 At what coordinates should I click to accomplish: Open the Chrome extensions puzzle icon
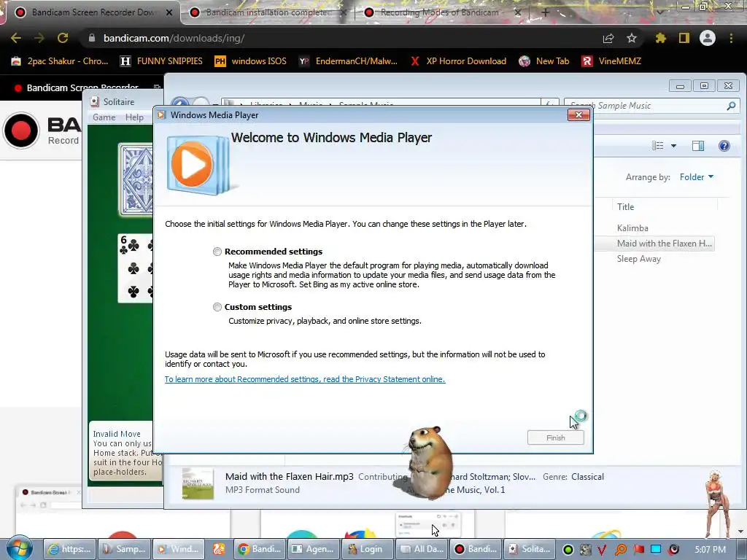(661, 38)
